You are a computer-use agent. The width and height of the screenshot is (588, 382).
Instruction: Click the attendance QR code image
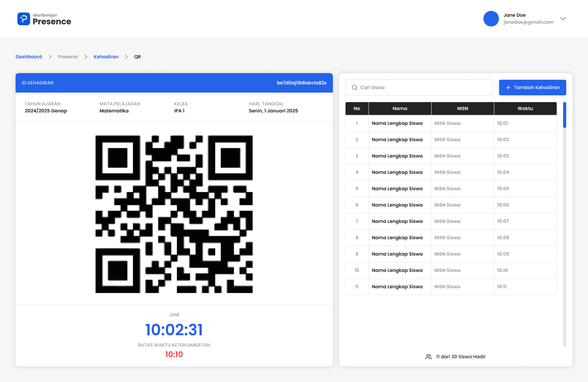click(x=174, y=214)
